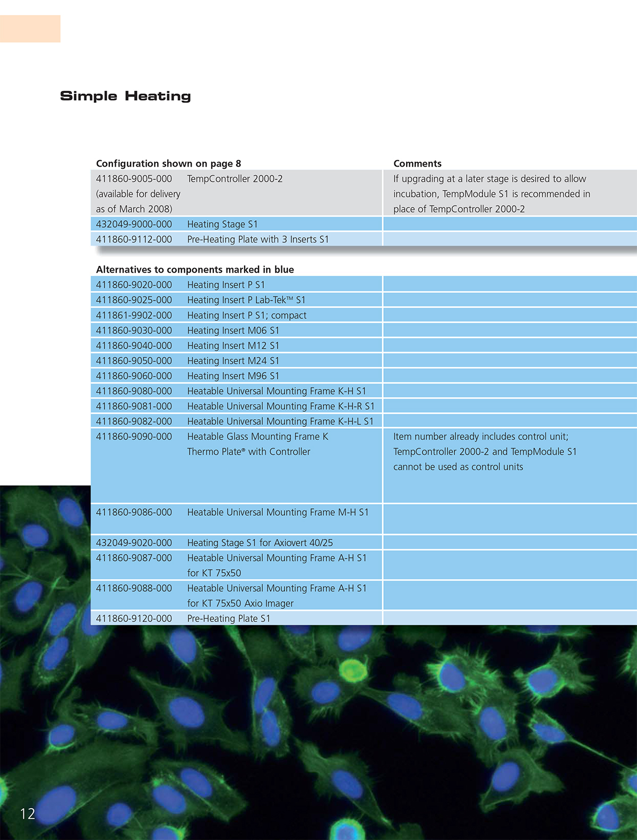The height and width of the screenshot is (840, 637).
Task: Click item number 411860-9082-000
Action: [134, 421]
